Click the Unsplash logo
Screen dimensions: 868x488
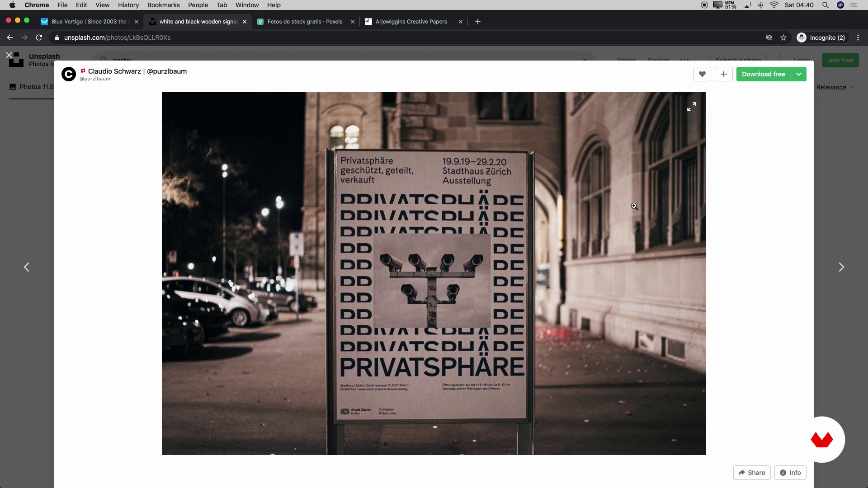pos(16,60)
